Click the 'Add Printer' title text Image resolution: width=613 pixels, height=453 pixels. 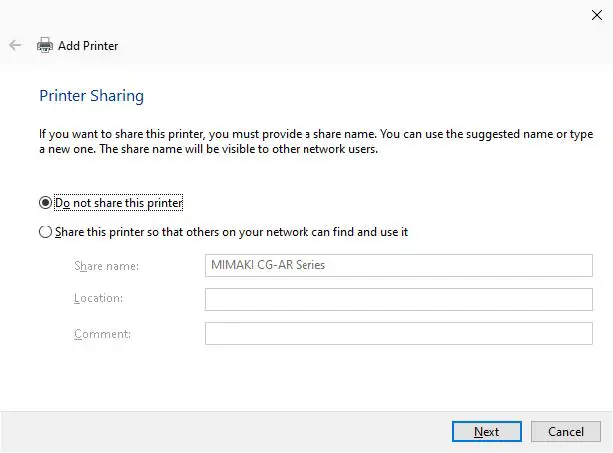tap(88, 45)
